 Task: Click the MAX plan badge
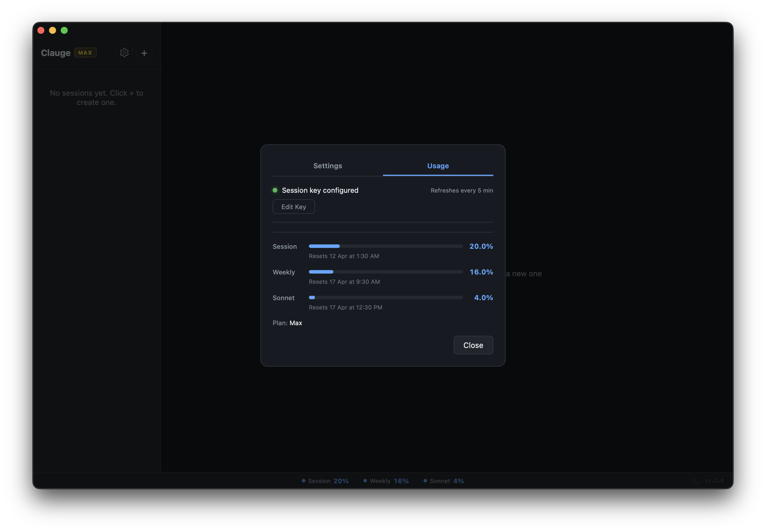[x=85, y=53]
